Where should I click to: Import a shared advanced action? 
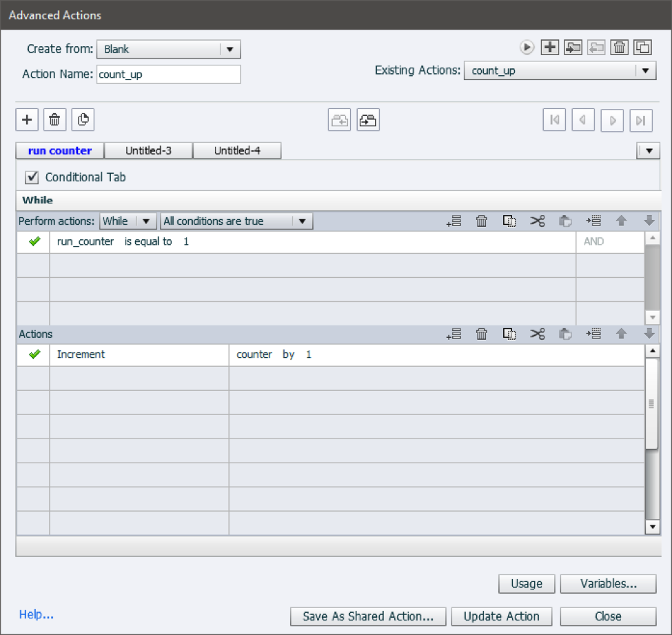tap(573, 47)
